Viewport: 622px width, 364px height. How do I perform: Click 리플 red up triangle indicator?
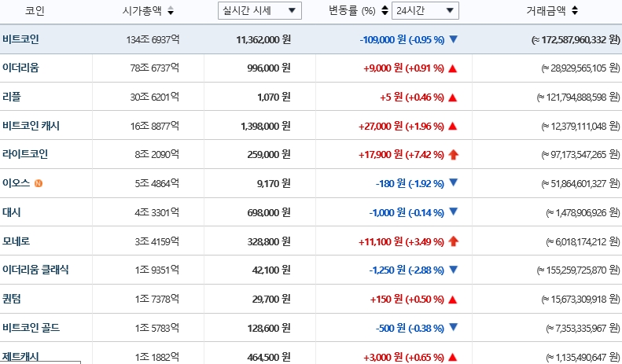453,97
